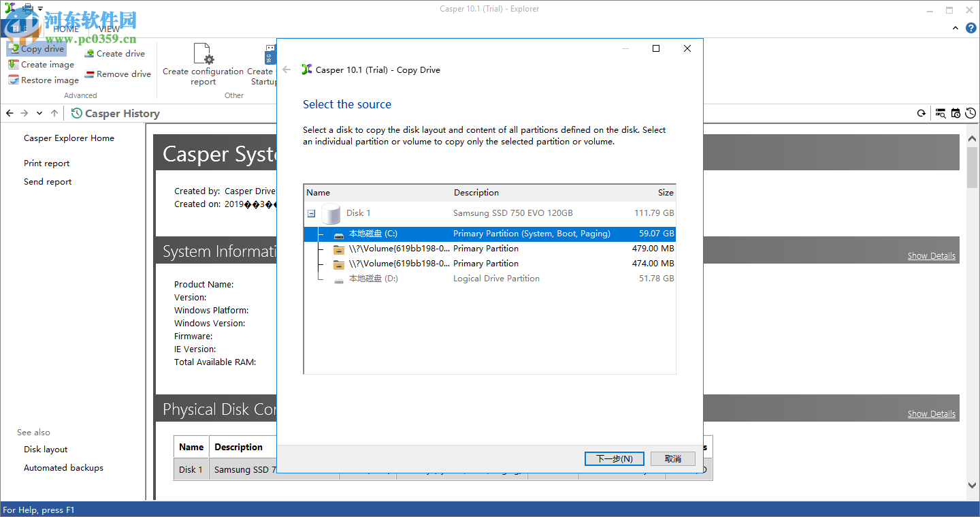The height and width of the screenshot is (517, 980).
Task: Close the Copy Drive dialog
Action: point(687,48)
